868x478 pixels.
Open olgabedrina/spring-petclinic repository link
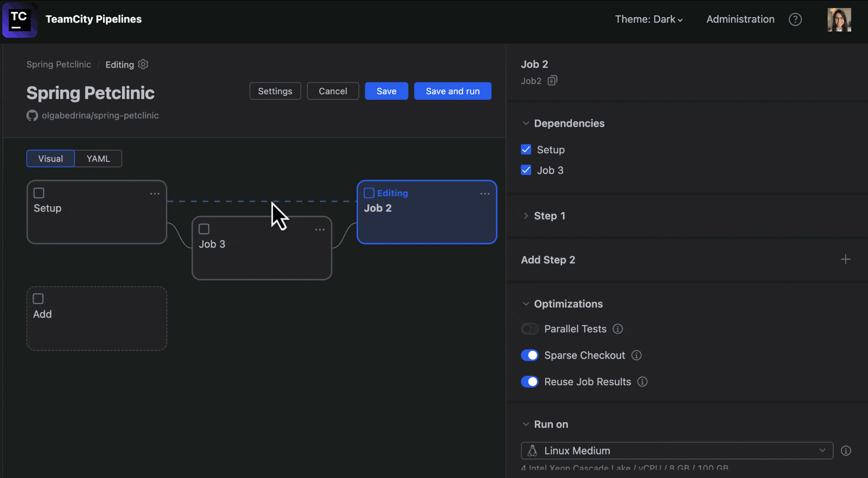click(100, 116)
